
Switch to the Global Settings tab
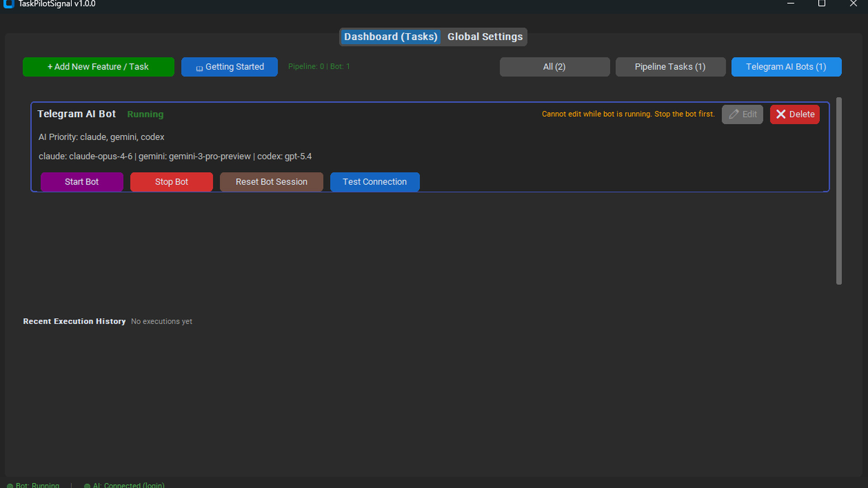pos(485,37)
